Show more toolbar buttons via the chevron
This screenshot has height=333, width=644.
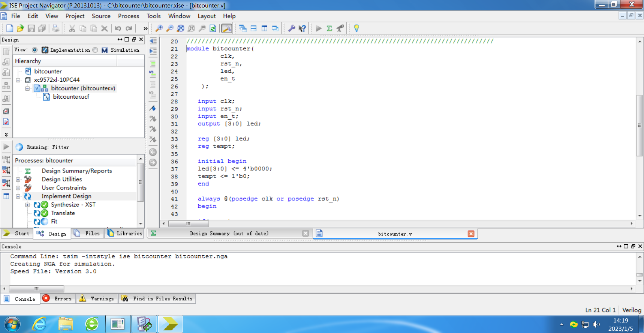[145, 28]
